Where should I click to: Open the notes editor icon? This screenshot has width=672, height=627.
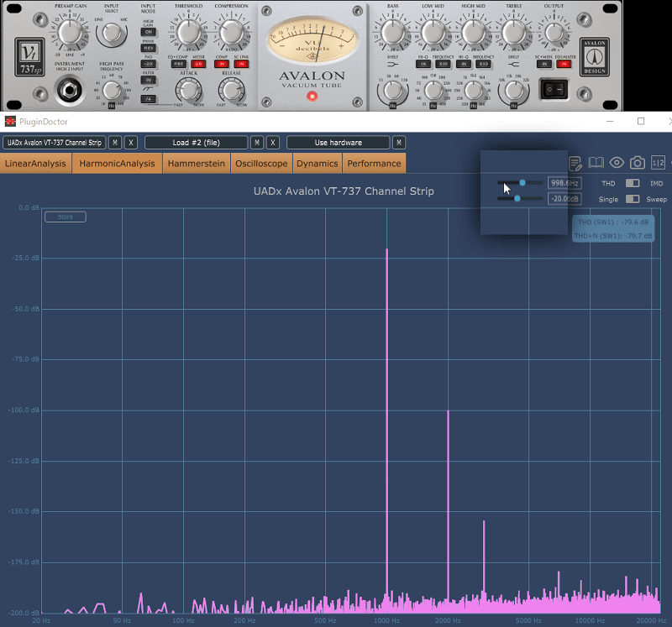(x=575, y=163)
